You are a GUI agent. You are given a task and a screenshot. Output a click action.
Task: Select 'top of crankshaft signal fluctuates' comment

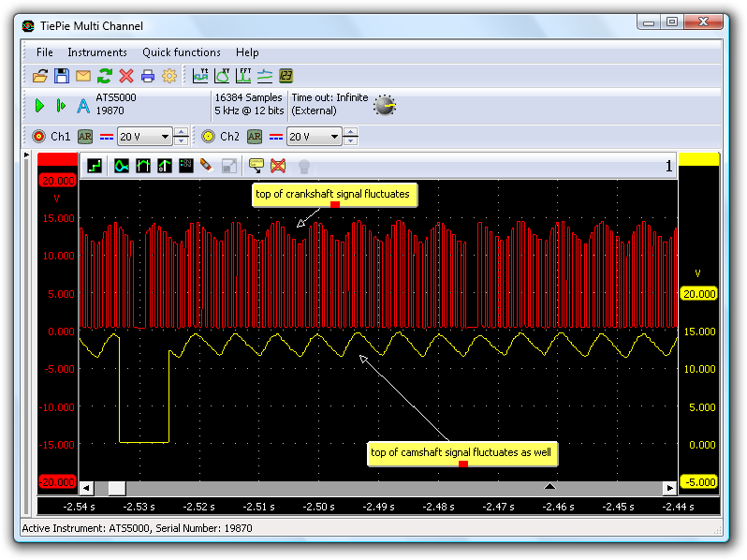click(334, 196)
